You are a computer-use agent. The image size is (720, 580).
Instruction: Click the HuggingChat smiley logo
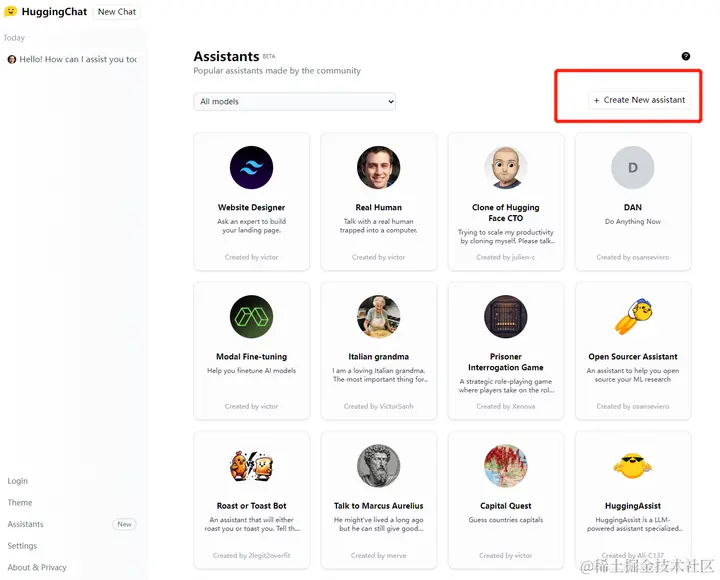pyautogui.click(x=11, y=11)
